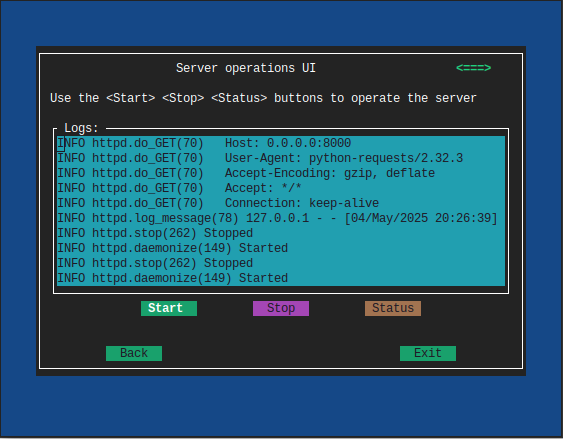Select the User-Agent python-requests log line

point(281,158)
